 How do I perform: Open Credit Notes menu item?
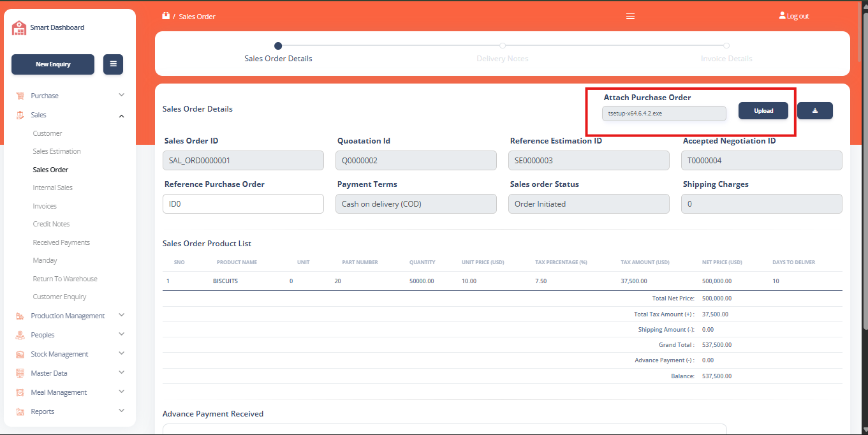click(52, 224)
